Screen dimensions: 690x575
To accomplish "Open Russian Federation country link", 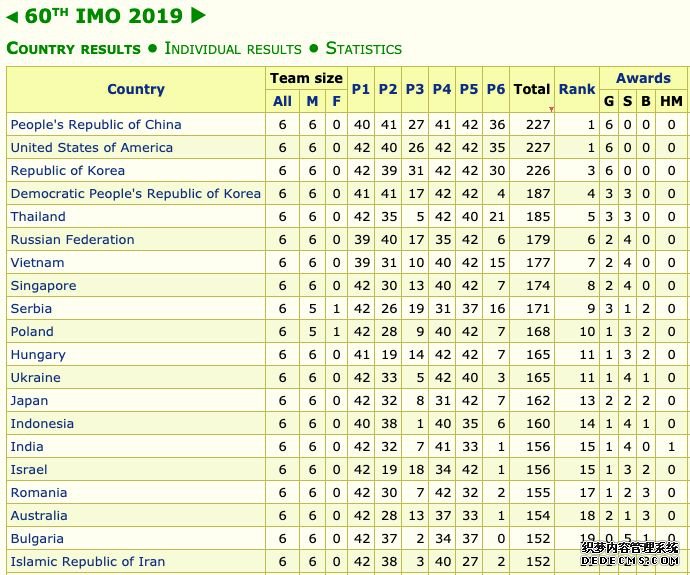I will coord(73,240).
